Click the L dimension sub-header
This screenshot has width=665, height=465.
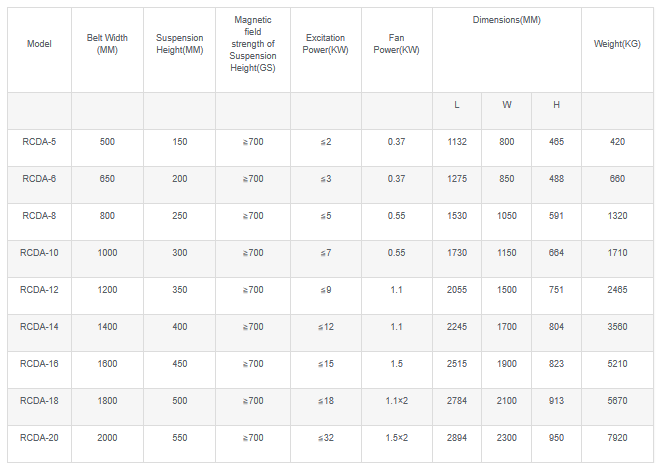[457, 105]
